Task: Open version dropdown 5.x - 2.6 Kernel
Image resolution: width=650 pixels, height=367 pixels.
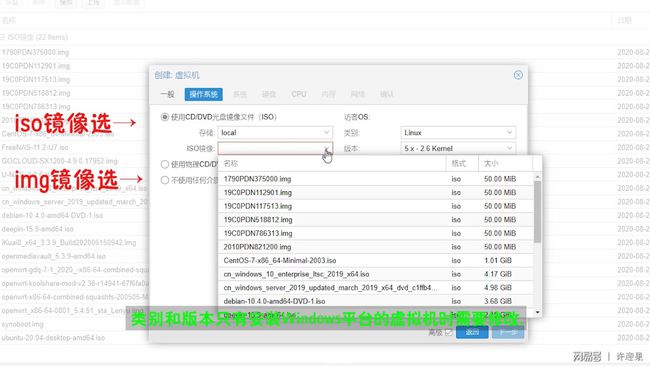Action: (458, 148)
